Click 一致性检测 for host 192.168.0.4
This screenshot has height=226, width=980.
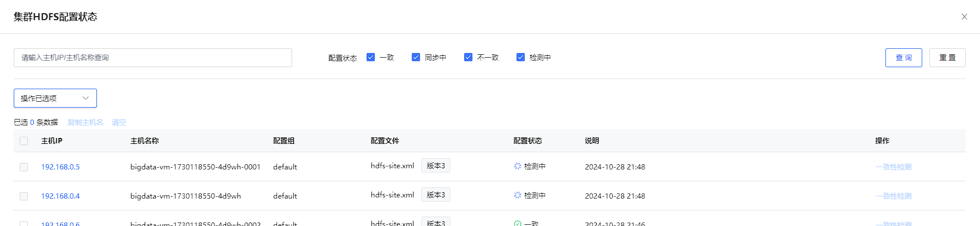tap(893, 196)
